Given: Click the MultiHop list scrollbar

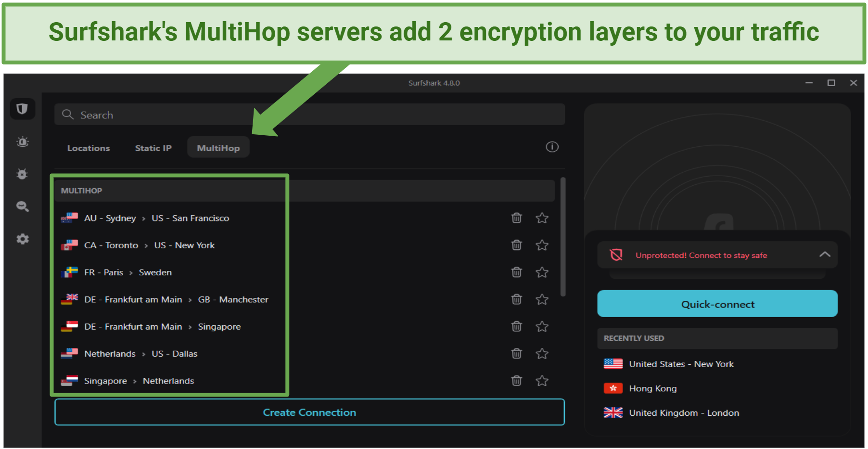Looking at the screenshot, I should (x=562, y=237).
